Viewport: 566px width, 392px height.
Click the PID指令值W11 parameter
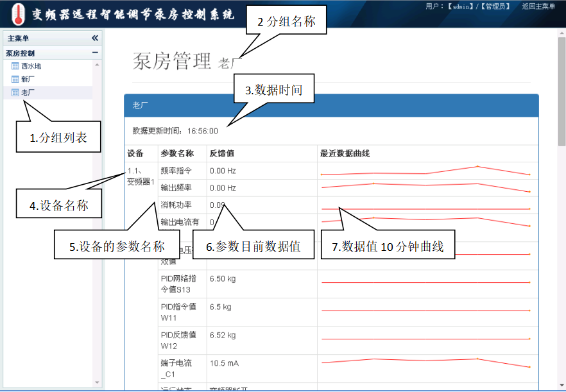(x=178, y=312)
